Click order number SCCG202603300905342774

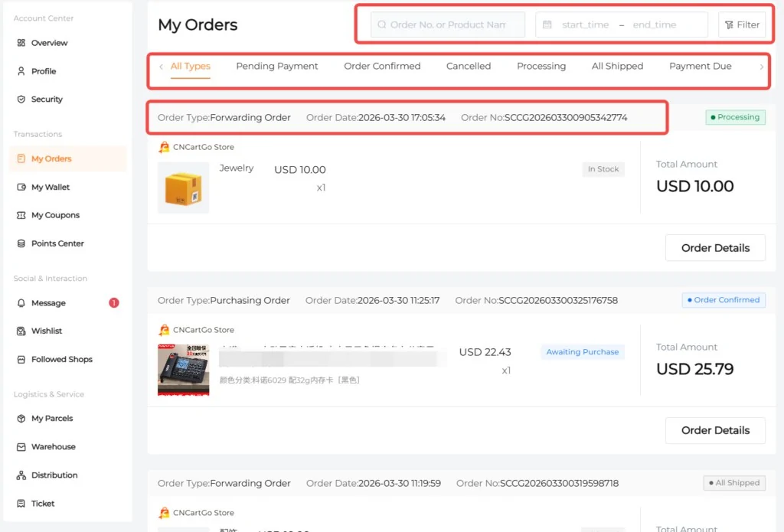[566, 118]
